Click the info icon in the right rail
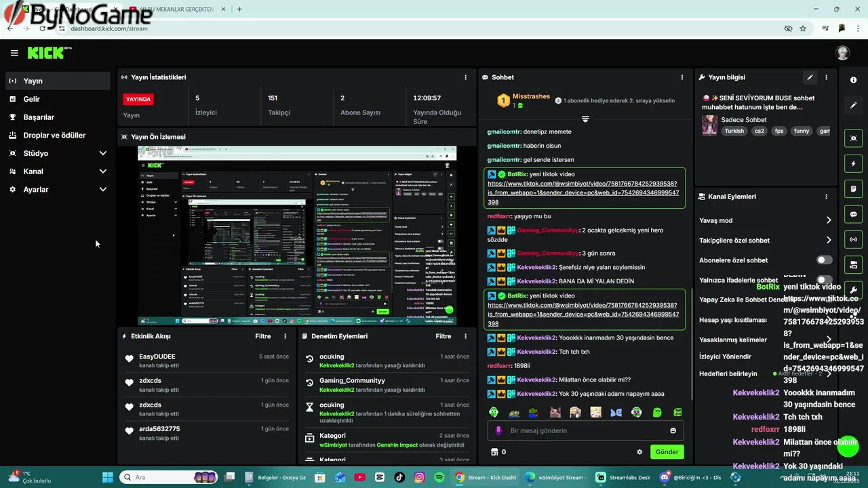868x488 pixels. (x=853, y=80)
